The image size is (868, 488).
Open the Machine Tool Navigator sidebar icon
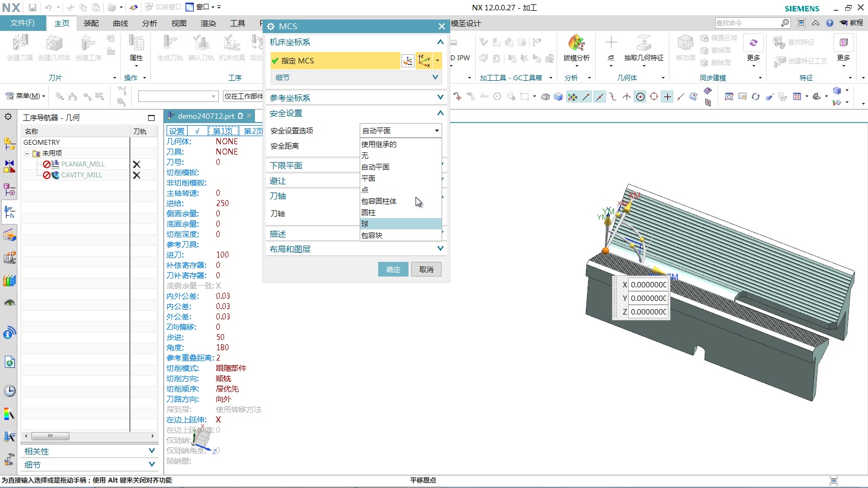[x=9, y=258]
